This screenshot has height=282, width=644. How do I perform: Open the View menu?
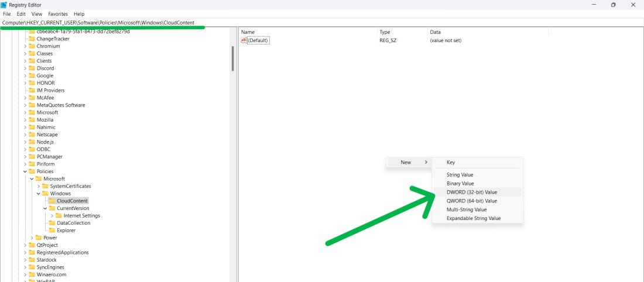tap(37, 14)
